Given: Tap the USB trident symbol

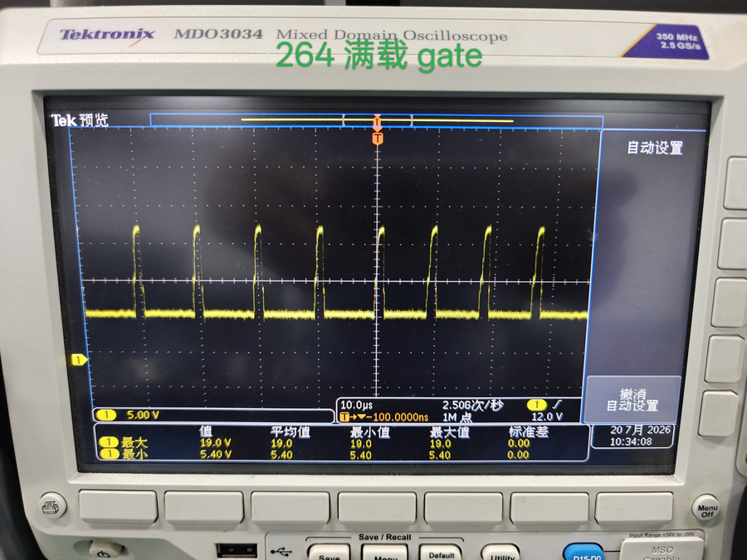Looking at the screenshot, I should point(281,552).
